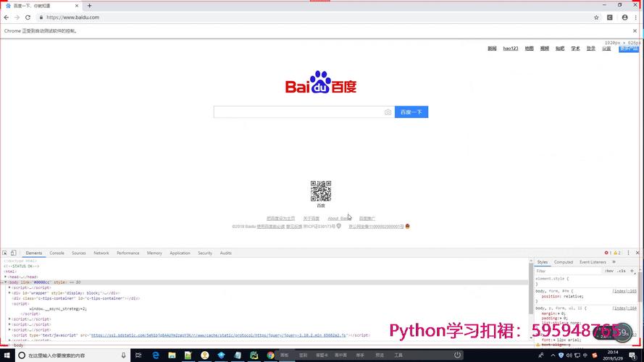Open the Security tab

(205, 253)
